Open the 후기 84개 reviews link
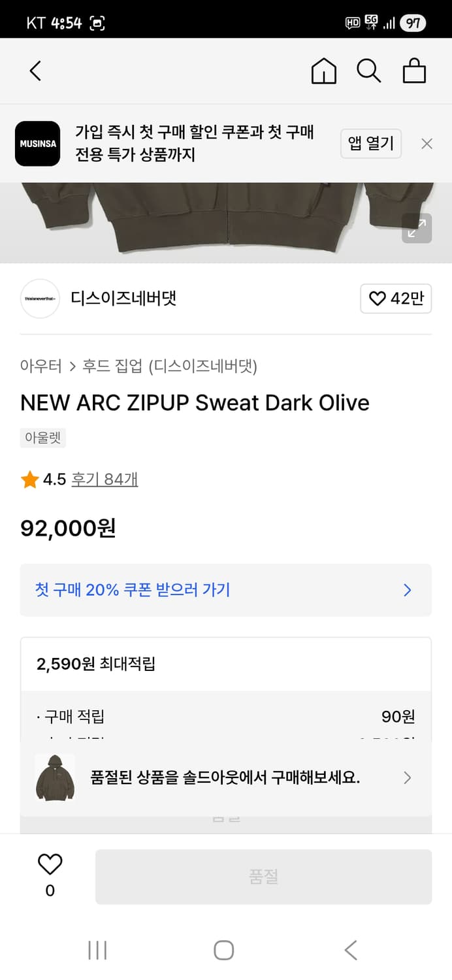 coord(105,479)
